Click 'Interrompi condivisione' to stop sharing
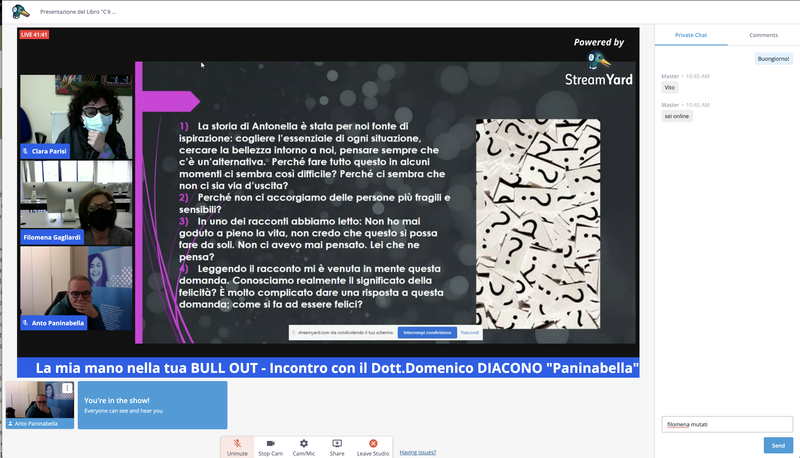This screenshot has height=458, width=800. [x=428, y=333]
